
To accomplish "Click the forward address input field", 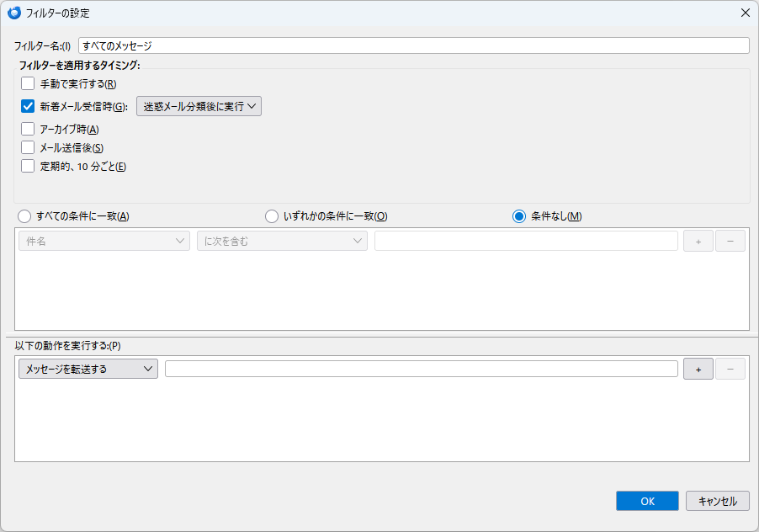I will coord(421,369).
